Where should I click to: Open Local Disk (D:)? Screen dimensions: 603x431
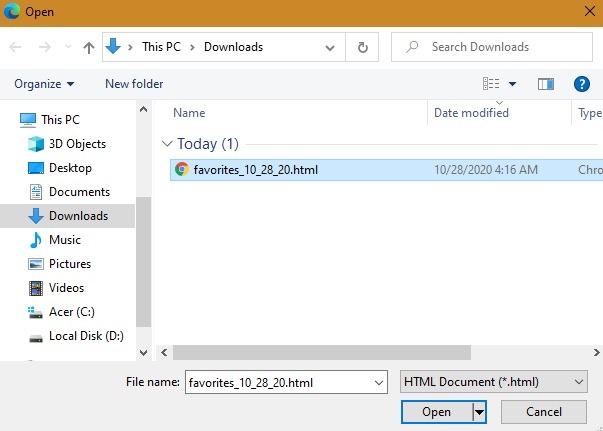(87, 336)
